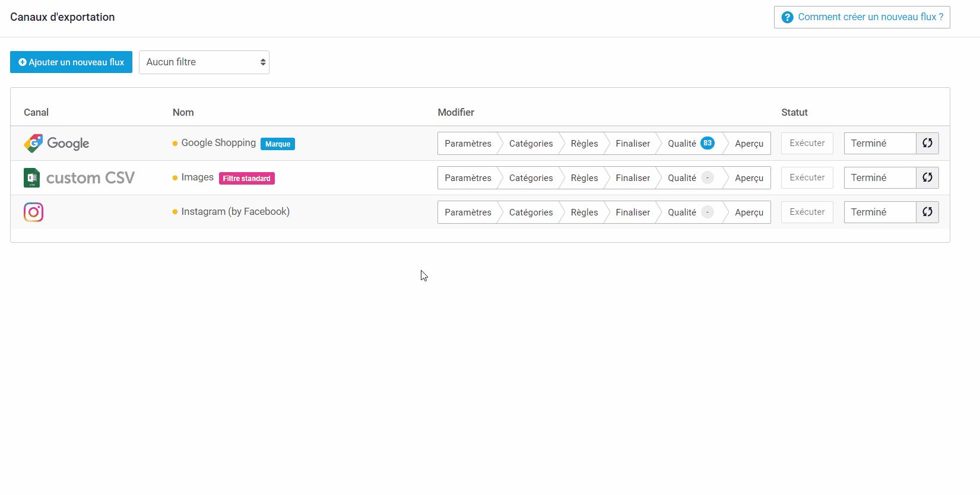Viewport: 980px width, 495px height.
Task: Open Règles step for Images feed
Action: click(584, 177)
